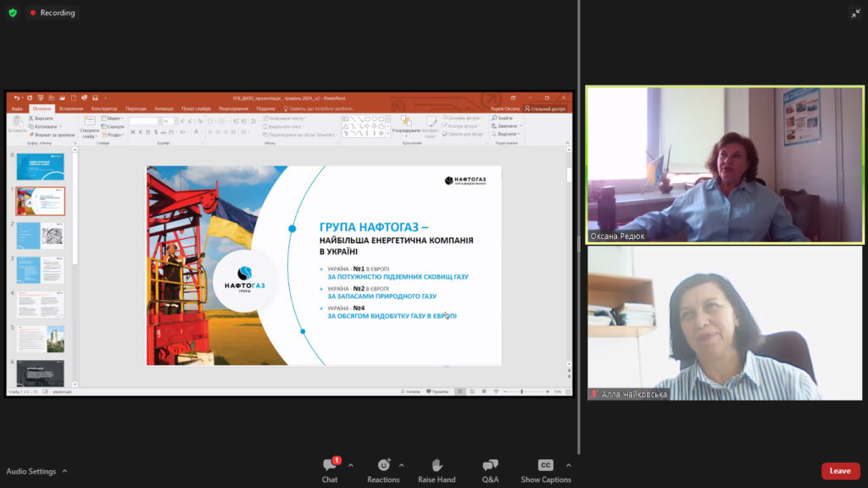Switch to the Конструктор ribbon tab
The height and width of the screenshot is (488, 868).
point(104,108)
